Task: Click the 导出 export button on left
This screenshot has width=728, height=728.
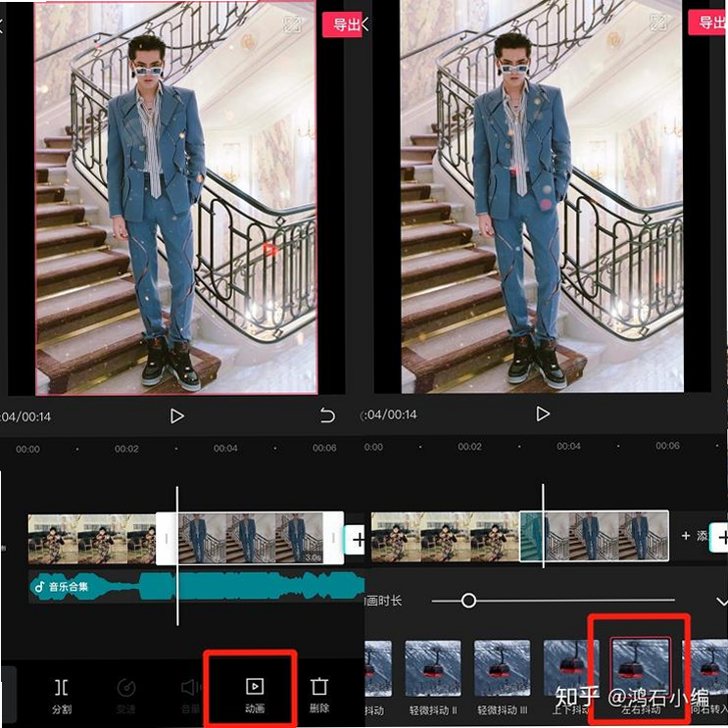Action: pos(342,24)
